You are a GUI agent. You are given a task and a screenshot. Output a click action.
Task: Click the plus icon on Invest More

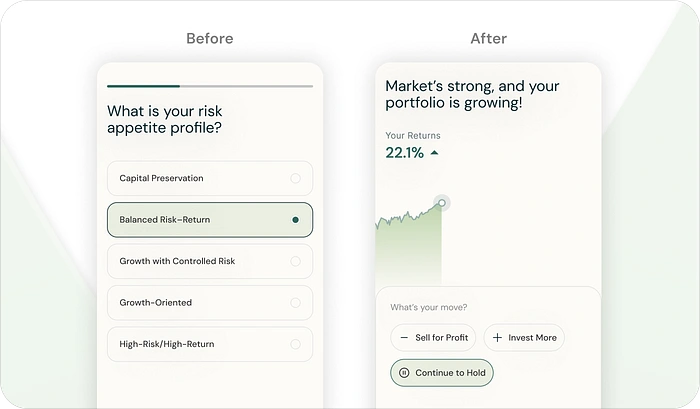tap(497, 338)
